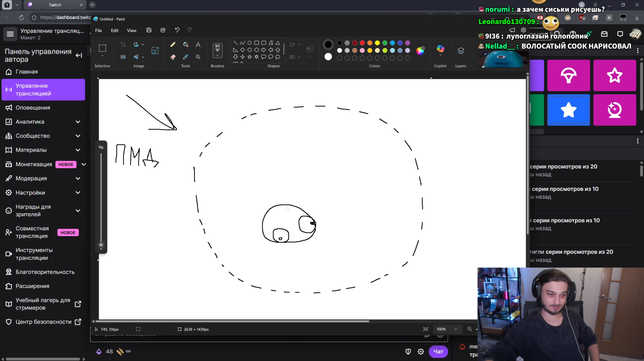Click the Undo arrow in Paint

tap(177, 30)
